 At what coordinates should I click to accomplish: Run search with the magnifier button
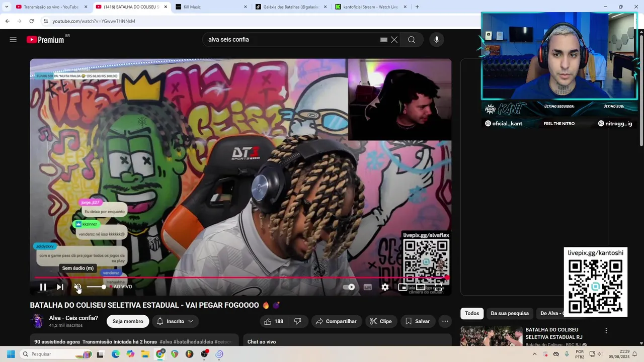click(412, 40)
